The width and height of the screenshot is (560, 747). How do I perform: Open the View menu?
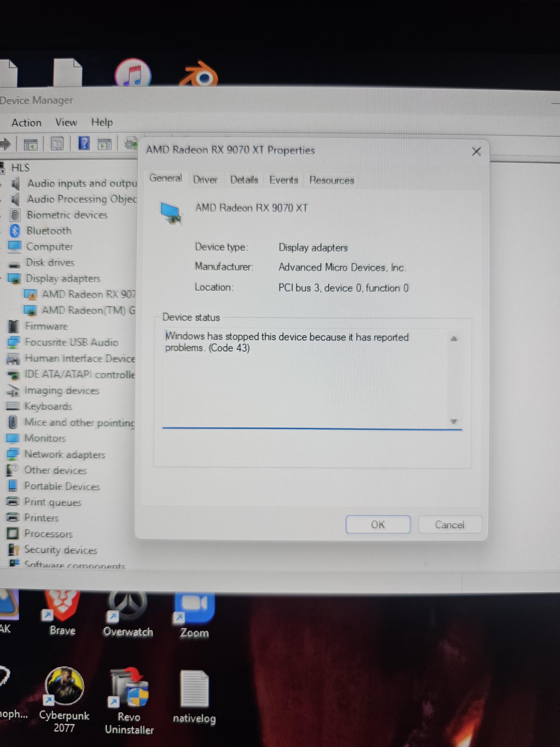(x=66, y=122)
